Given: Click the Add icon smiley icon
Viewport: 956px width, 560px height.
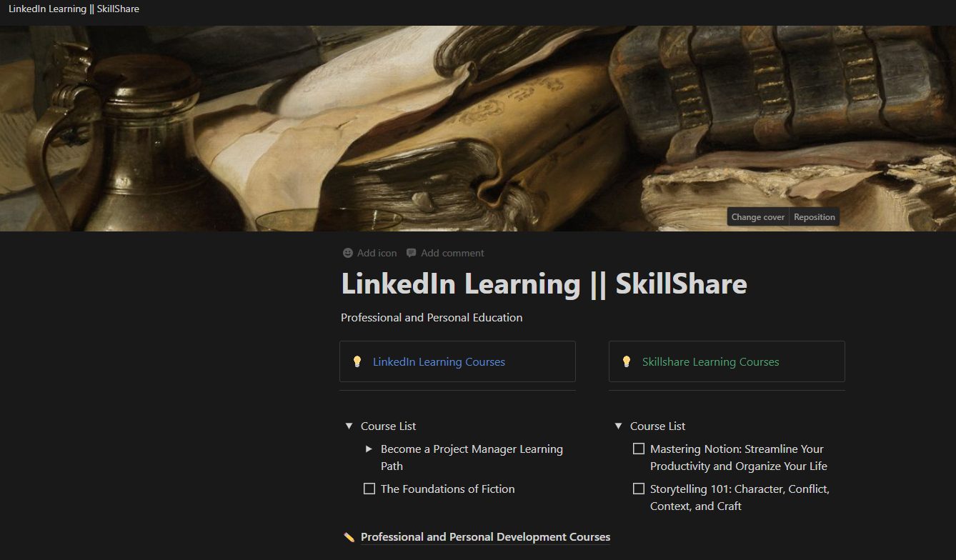Looking at the screenshot, I should coord(348,253).
